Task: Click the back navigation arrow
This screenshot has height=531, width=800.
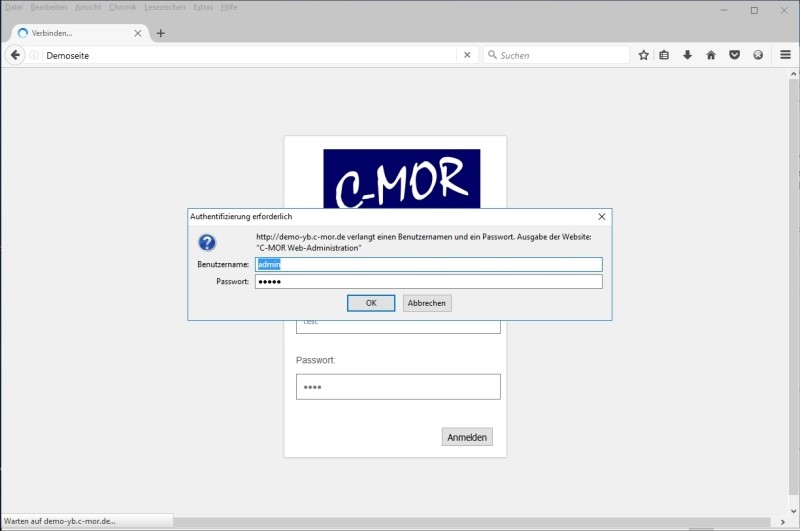Action: coord(16,55)
